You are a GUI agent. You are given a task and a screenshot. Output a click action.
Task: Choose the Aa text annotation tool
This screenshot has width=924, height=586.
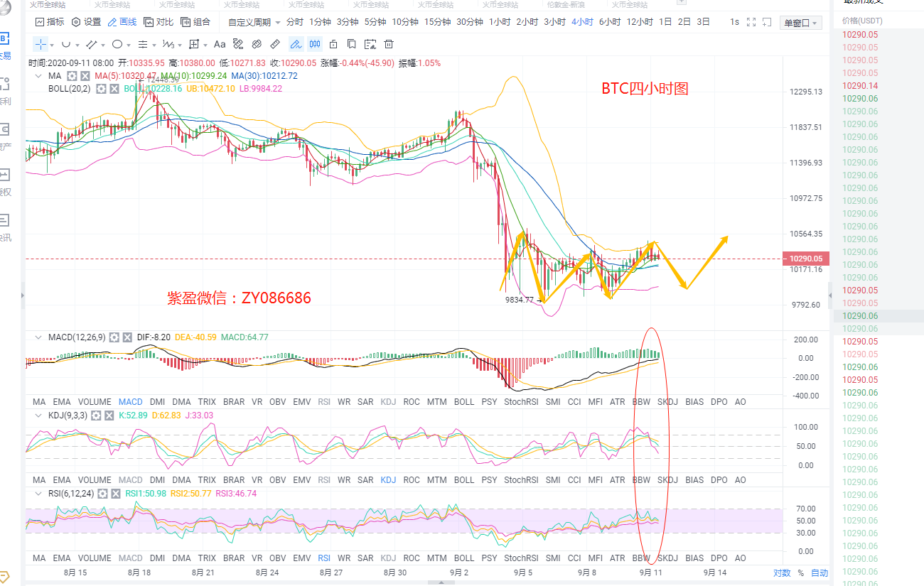220,44
